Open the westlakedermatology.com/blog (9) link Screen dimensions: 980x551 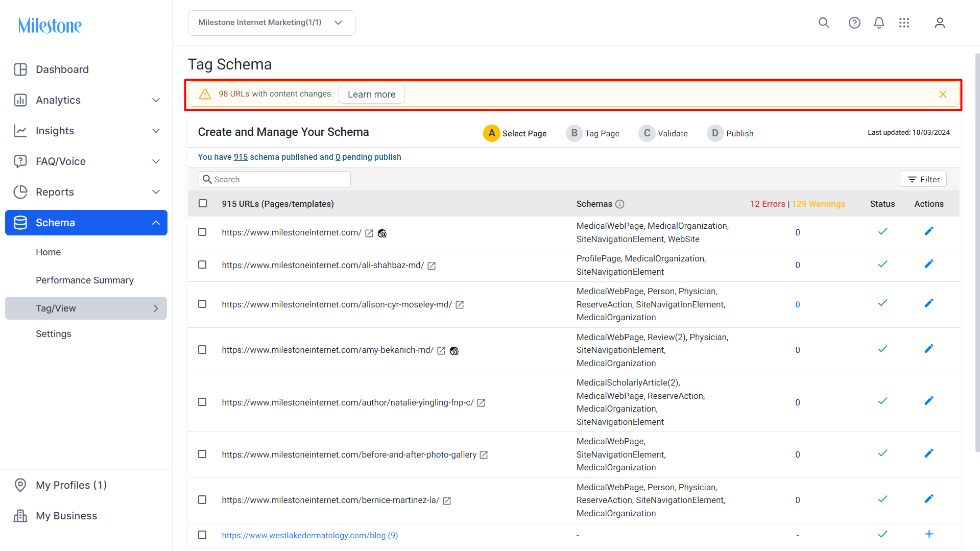[309, 535]
